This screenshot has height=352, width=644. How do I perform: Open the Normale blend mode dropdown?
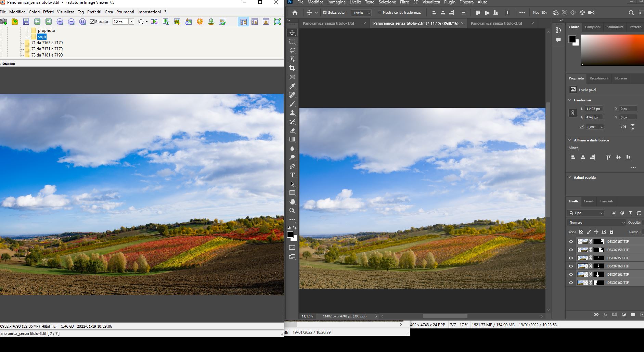click(595, 222)
